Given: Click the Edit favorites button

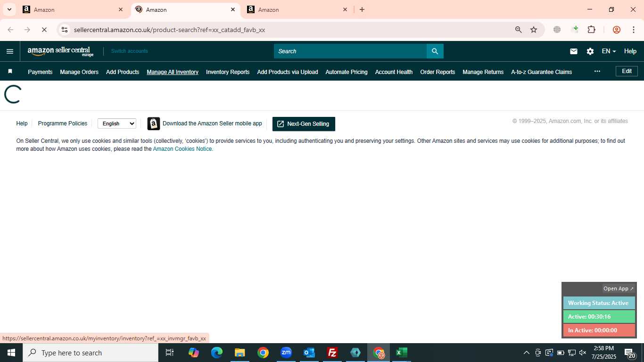Looking at the screenshot, I should [x=627, y=71].
